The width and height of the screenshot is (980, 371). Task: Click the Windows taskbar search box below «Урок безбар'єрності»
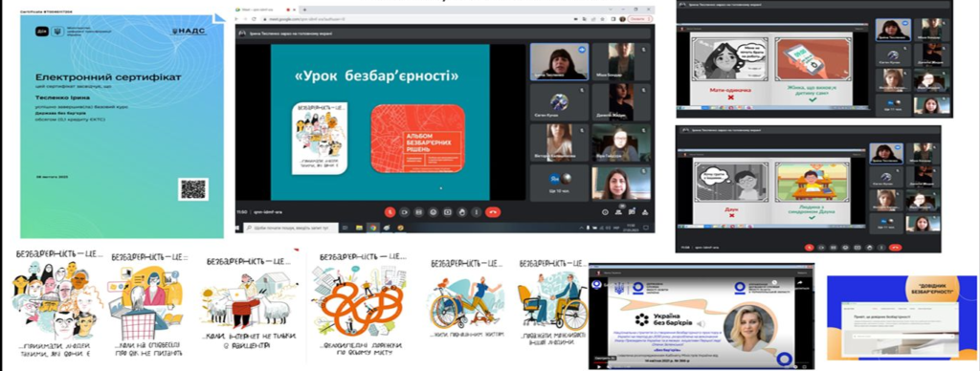(291, 228)
